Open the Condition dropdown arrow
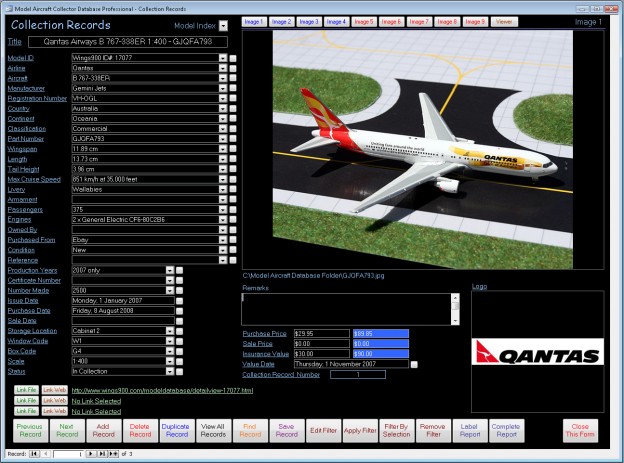The width and height of the screenshot is (624, 463). click(222, 250)
